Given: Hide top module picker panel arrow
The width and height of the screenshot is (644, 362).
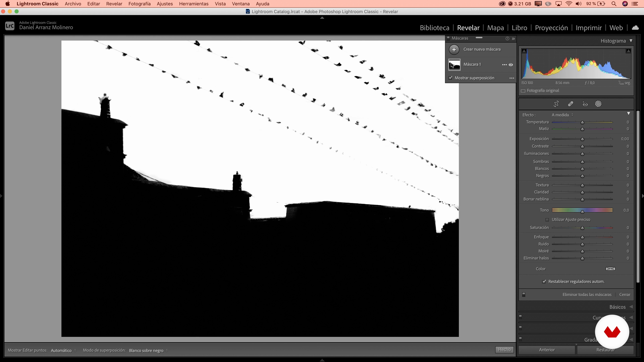Looking at the screenshot, I should click(x=322, y=18).
